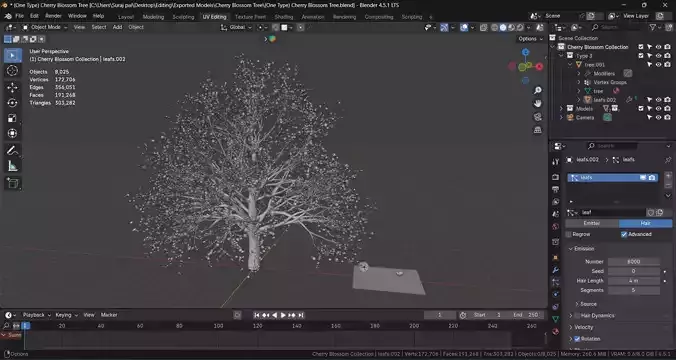
Task: Open the Physics properties tab
Action: point(556,294)
